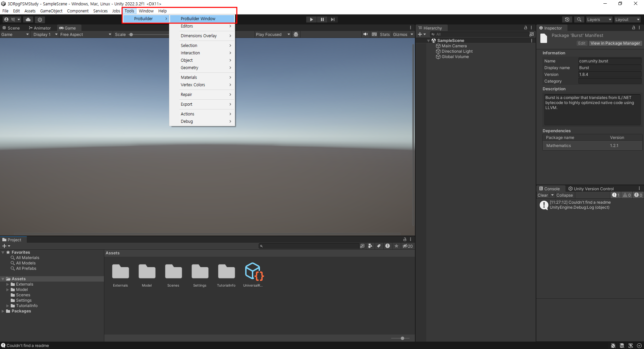Screen dimensions: 644x349
Task: Open the Gizmos dropdown arrow
Action: click(x=412, y=34)
